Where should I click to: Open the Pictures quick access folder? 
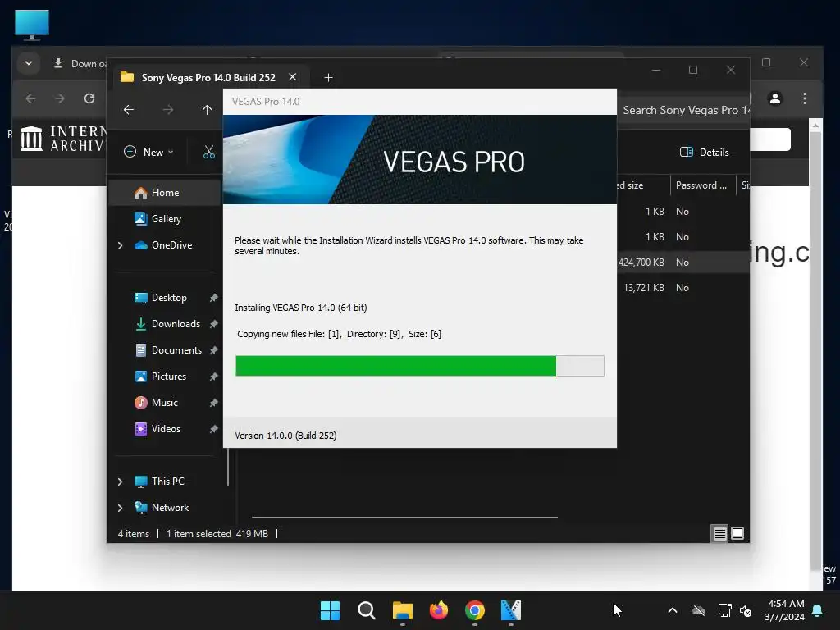[169, 376]
